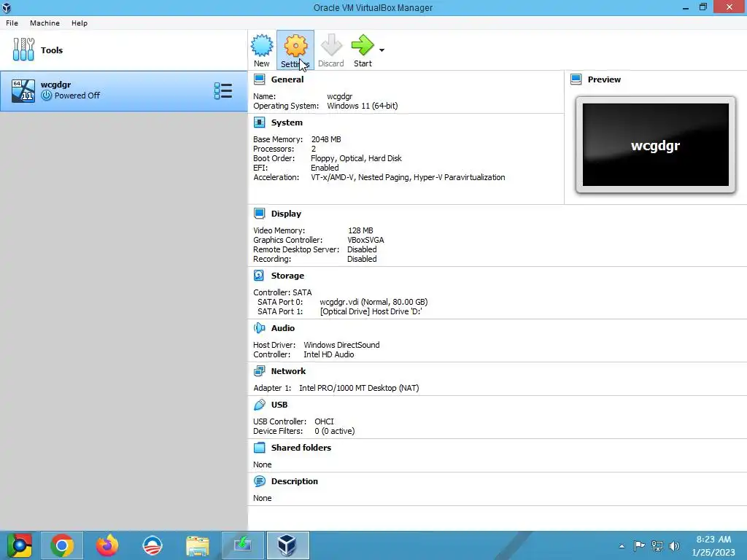Open the Shared folders heading link
Viewport: 747px width, 560px height.
click(301, 448)
